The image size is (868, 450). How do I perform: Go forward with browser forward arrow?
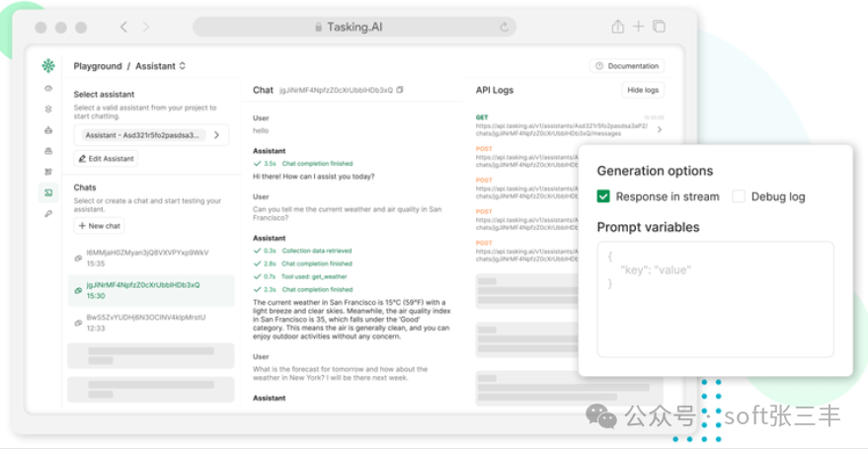(x=145, y=27)
